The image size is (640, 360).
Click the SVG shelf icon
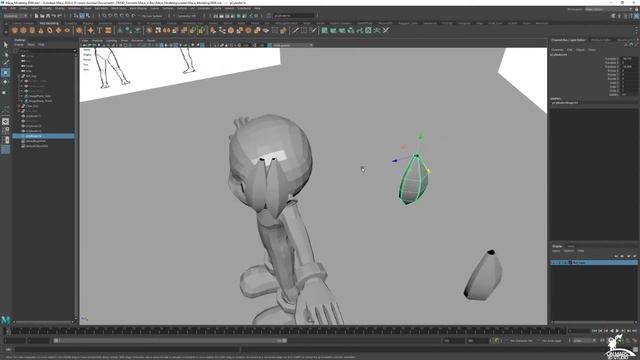108,30
